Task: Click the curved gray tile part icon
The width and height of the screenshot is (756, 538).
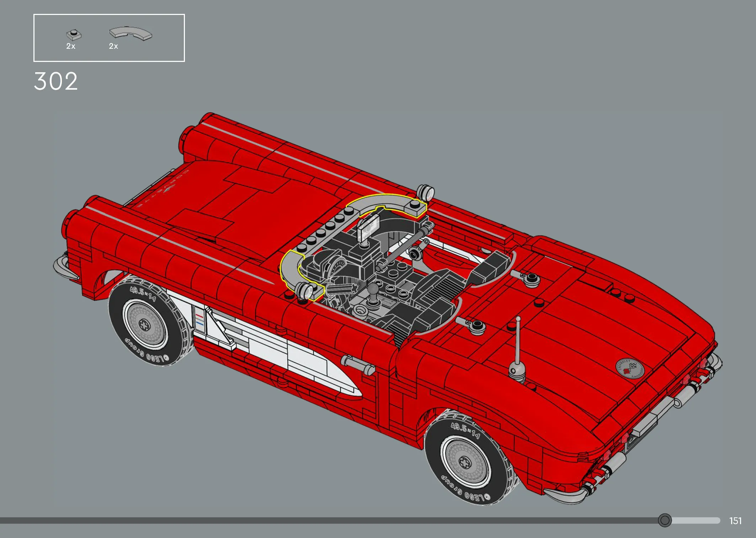Action: pos(131,33)
